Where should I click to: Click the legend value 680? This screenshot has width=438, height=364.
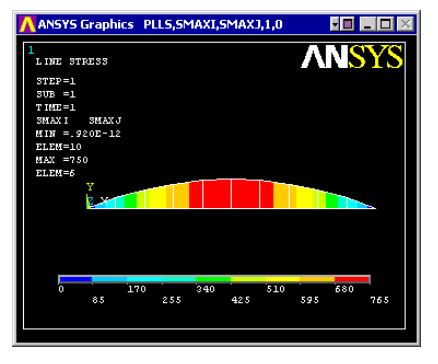tap(344, 289)
